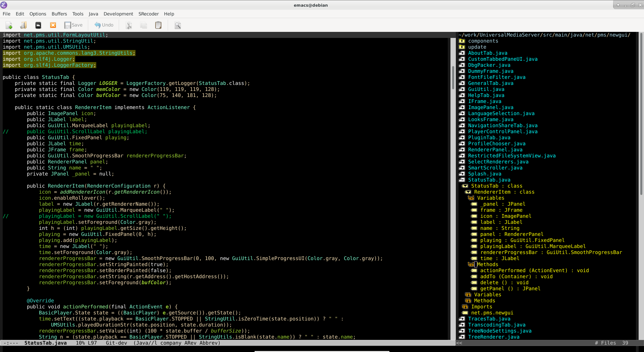This screenshot has height=352, width=644.
Task: Open the SRecoder menu
Action: pyautogui.click(x=149, y=14)
